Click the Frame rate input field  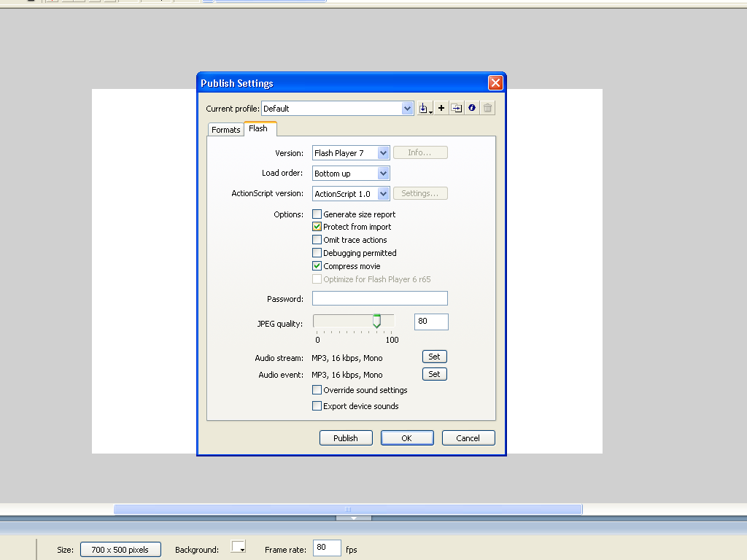[328, 548]
